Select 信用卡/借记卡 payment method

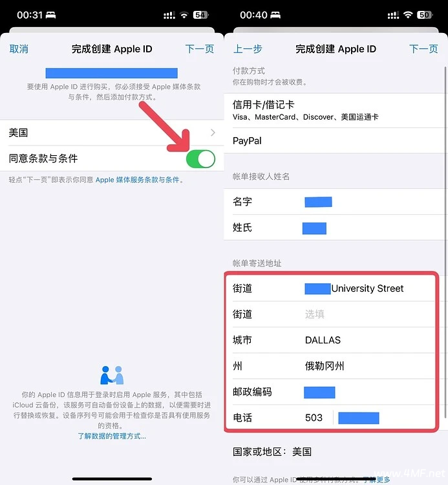(336, 111)
